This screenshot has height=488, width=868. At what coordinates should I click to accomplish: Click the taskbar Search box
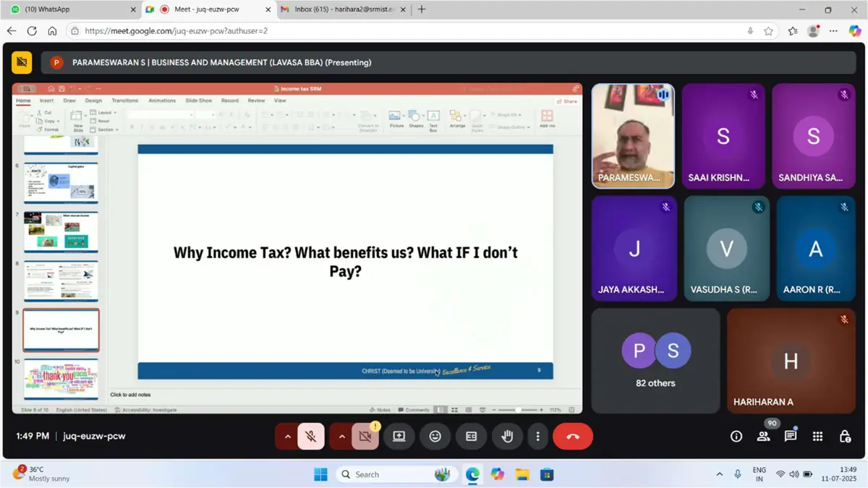pos(395,474)
